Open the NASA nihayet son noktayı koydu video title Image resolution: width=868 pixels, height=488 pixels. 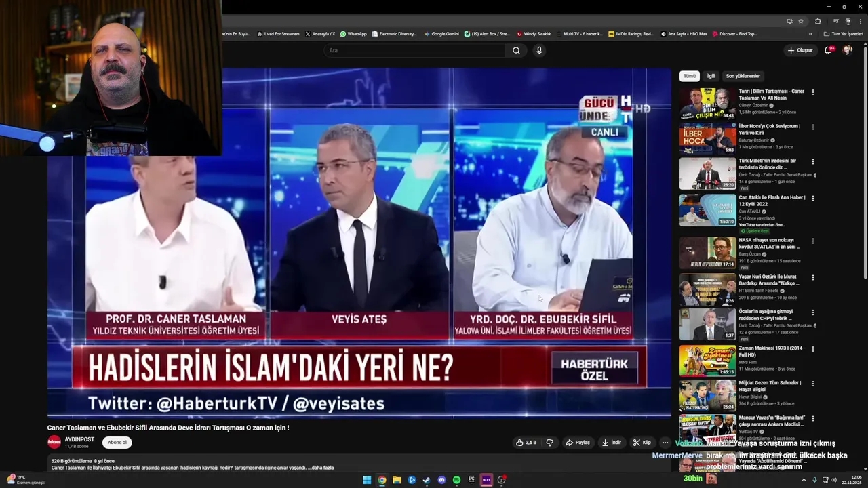pyautogui.click(x=770, y=243)
